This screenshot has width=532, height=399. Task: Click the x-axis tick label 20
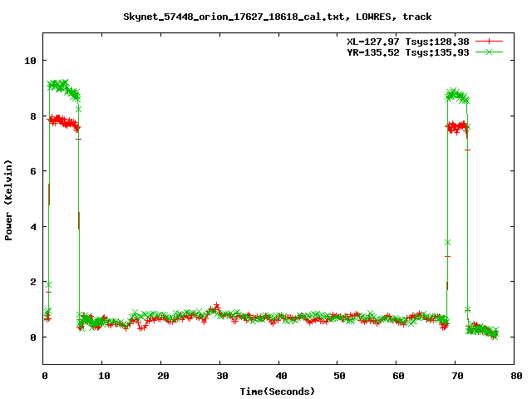pos(163,376)
